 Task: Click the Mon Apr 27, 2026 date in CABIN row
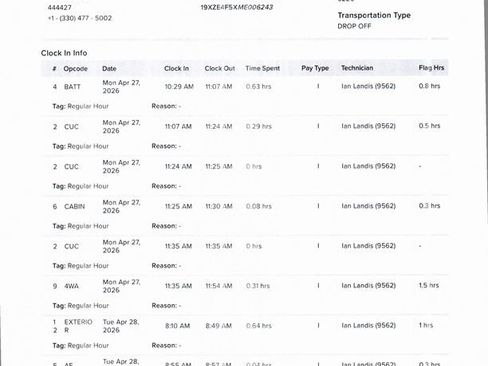[121, 206]
